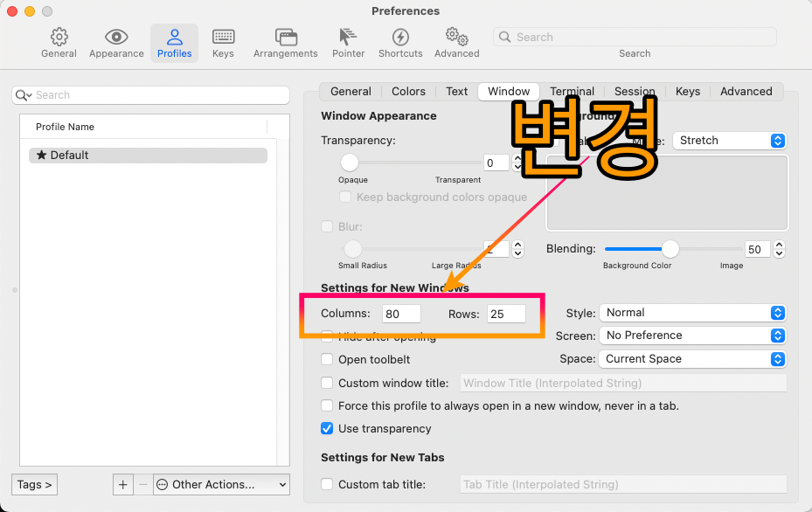Open the Screen dropdown
Image resolution: width=812 pixels, height=512 pixels.
point(693,336)
